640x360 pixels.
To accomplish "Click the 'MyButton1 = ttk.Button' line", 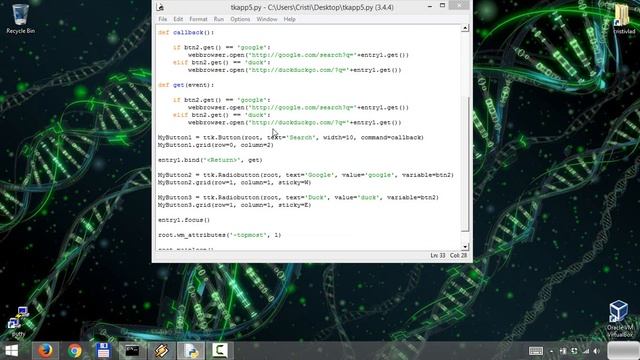I will (x=291, y=138).
